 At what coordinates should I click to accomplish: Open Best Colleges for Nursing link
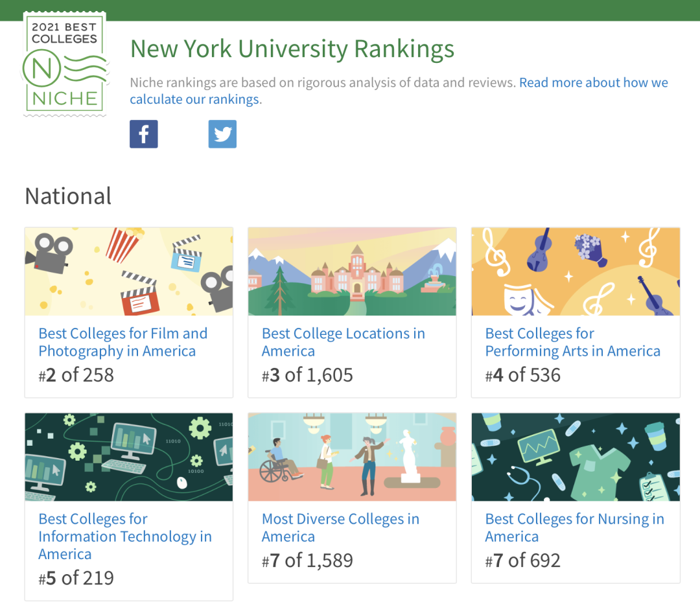pyautogui.click(x=574, y=527)
